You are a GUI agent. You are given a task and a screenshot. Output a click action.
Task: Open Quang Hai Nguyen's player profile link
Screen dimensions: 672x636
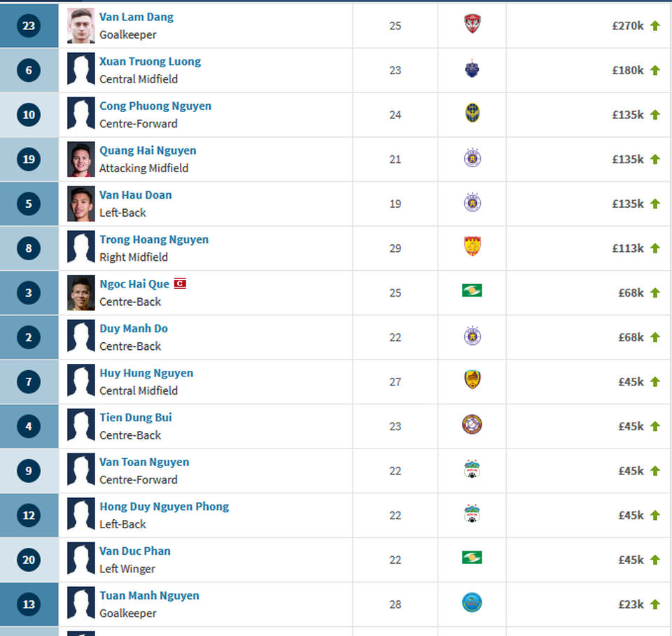click(x=148, y=150)
